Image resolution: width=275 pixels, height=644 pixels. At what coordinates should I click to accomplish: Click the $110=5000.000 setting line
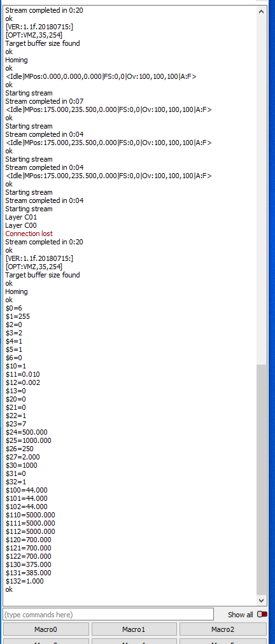tap(30, 515)
